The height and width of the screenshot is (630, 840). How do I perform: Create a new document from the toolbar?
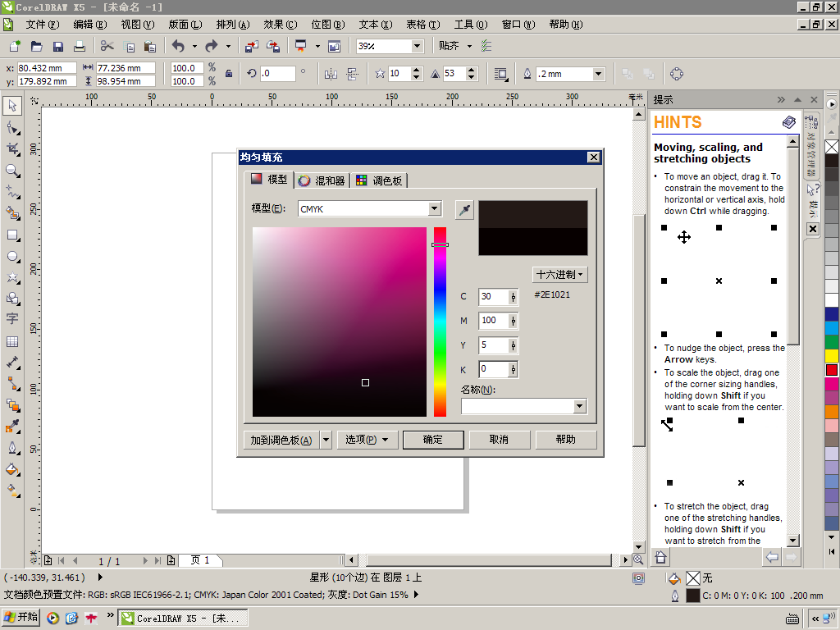(15, 46)
